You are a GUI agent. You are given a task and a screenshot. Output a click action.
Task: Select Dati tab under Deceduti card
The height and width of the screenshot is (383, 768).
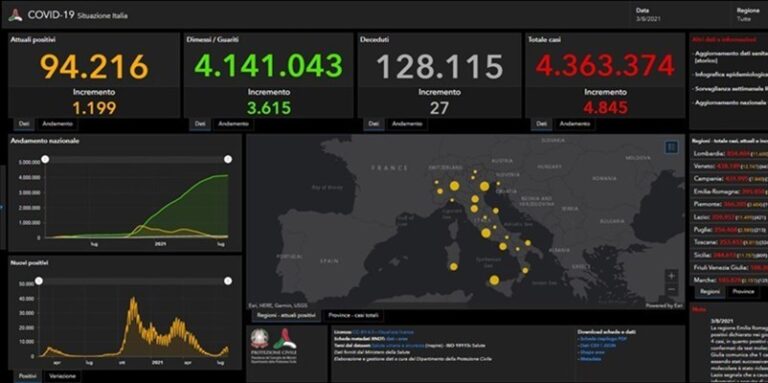[x=373, y=124]
